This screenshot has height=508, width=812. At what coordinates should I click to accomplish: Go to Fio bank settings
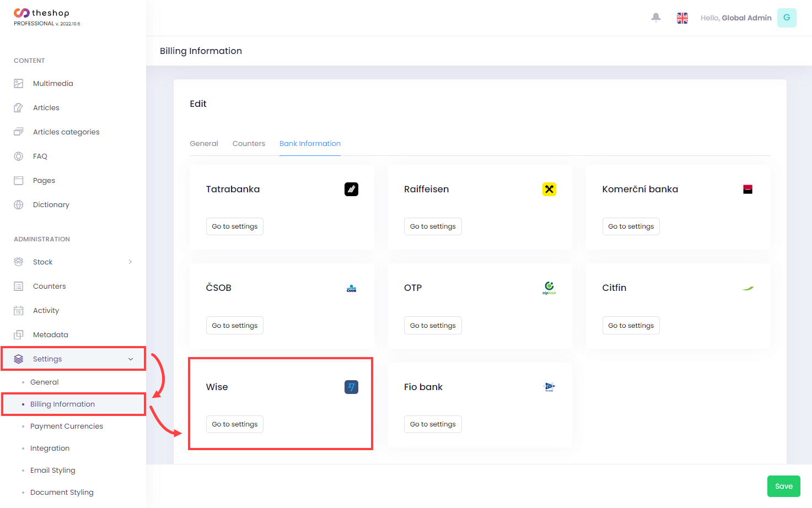pyautogui.click(x=433, y=424)
